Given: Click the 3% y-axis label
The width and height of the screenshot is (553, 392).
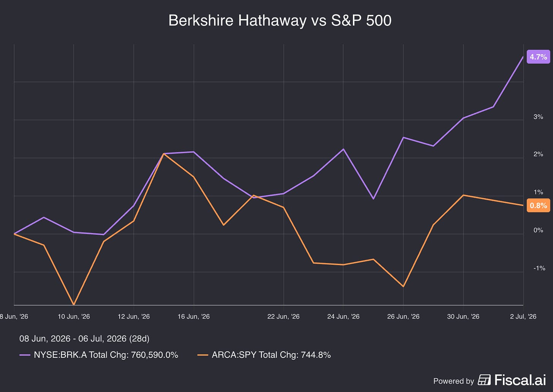Looking at the screenshot, I should coord(538,117).
